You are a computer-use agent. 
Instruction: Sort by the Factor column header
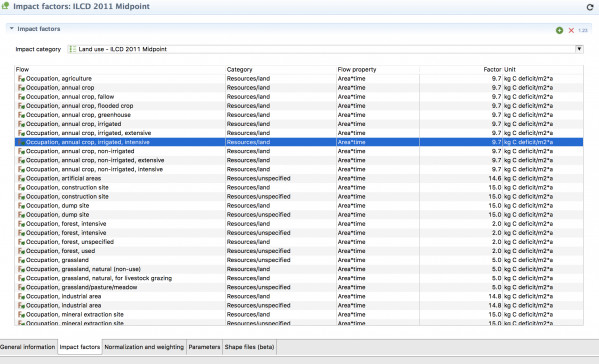pos(461,70)
